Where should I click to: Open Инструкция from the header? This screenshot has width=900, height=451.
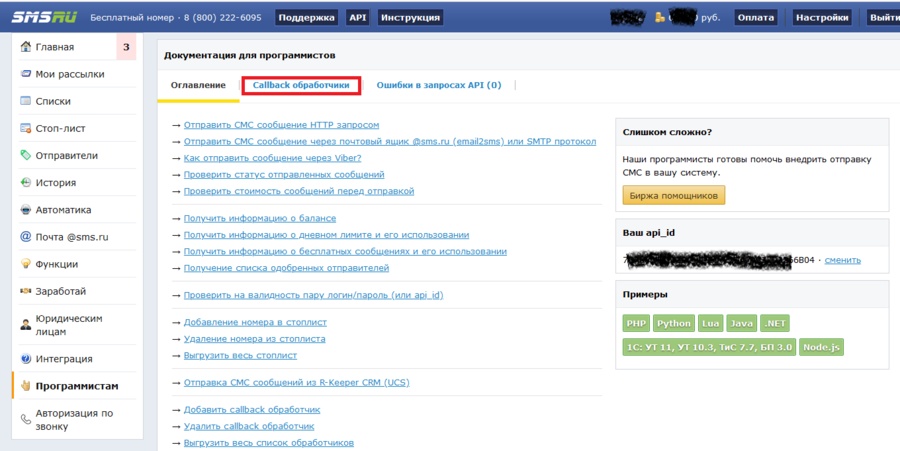[410, 17]
